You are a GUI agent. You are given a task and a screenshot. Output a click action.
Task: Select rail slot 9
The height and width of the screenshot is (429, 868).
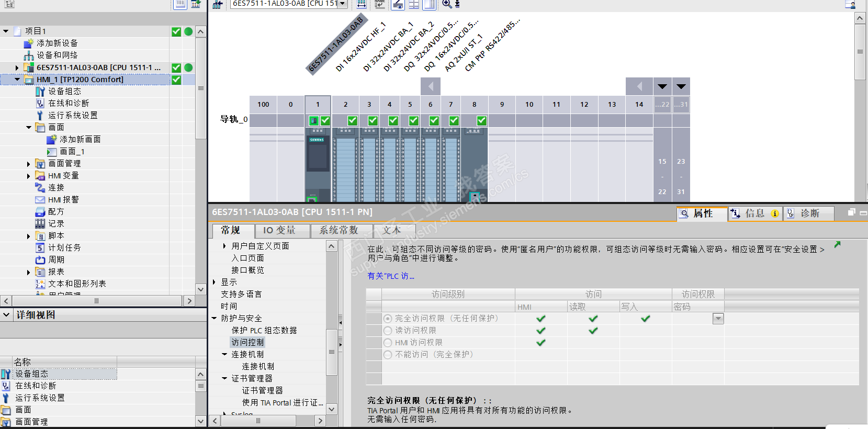[x=502, y=104]
